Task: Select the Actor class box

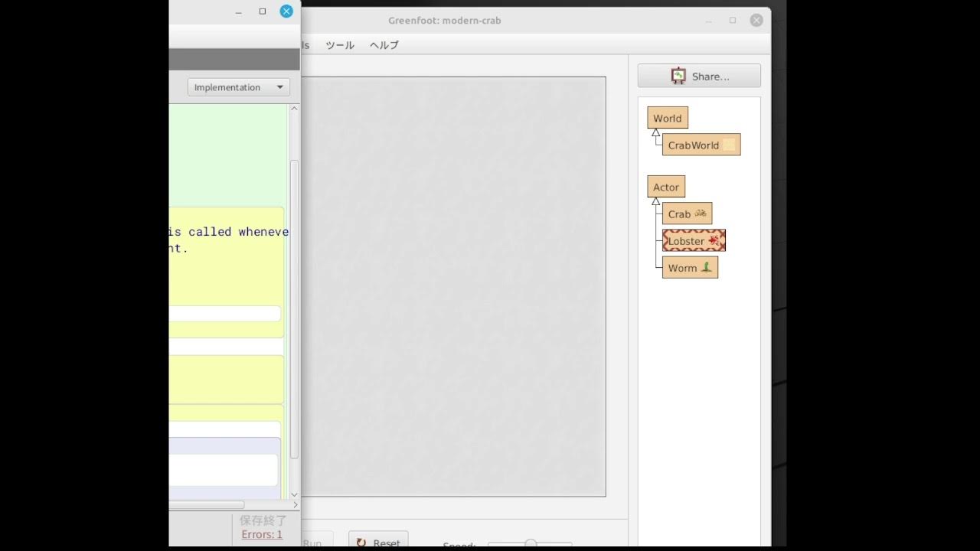Action: tap(665, 186)
